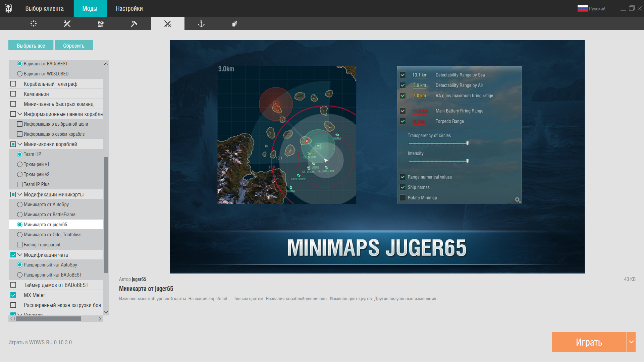Image resolution: width=644 pixels, height=362 pixels.
Task: Collapse Модификации миникарты group
Action: (x=20, y=194)
